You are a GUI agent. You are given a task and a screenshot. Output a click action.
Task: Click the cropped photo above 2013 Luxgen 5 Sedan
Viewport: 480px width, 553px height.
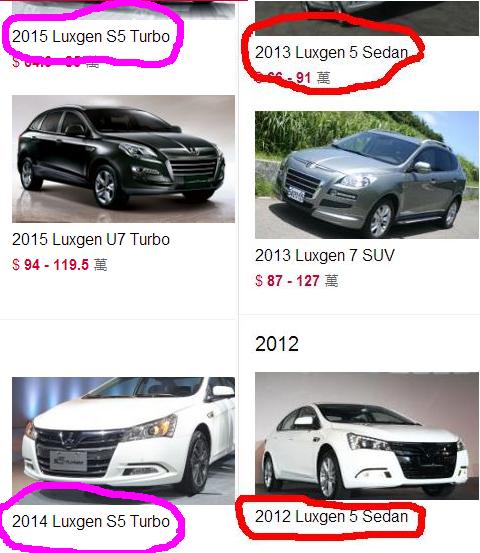[x=367, y=18]
